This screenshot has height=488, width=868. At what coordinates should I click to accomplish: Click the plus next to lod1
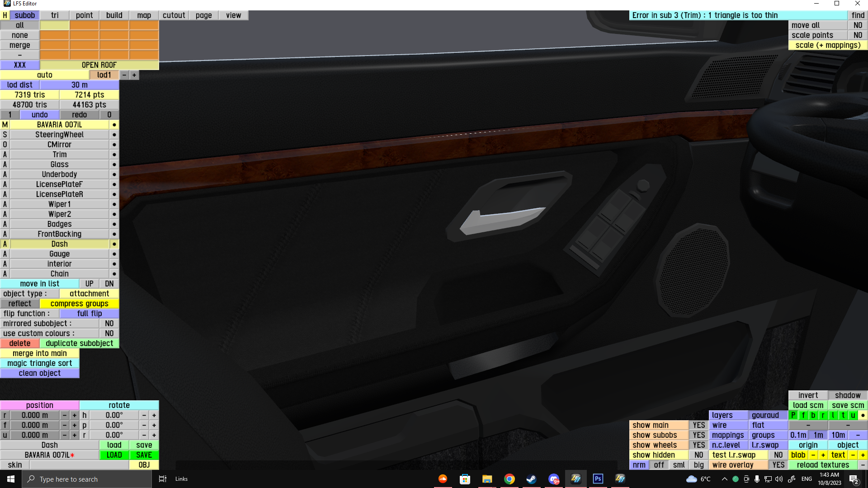click(x=134, y=75)
